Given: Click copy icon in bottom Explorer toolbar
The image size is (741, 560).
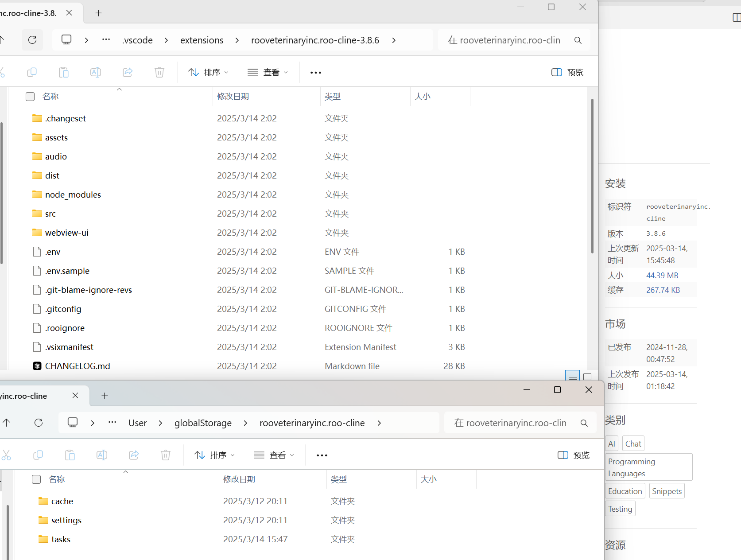Looking at the screenshot, I should pyautogui.click(x=38, y=455).
